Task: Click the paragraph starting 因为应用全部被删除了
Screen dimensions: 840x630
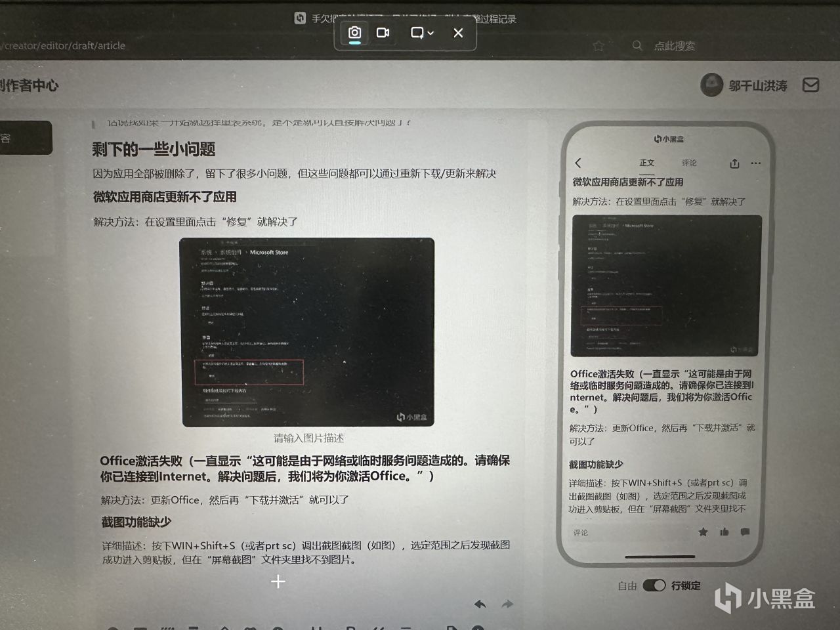Action: 295,173
